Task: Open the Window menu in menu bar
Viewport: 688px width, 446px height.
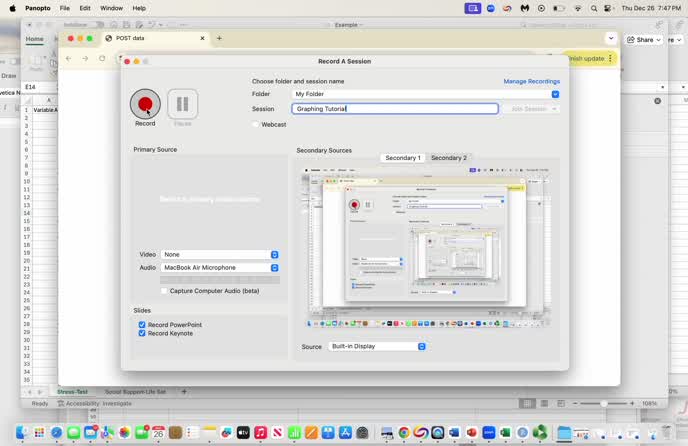Action: point(111,8)
